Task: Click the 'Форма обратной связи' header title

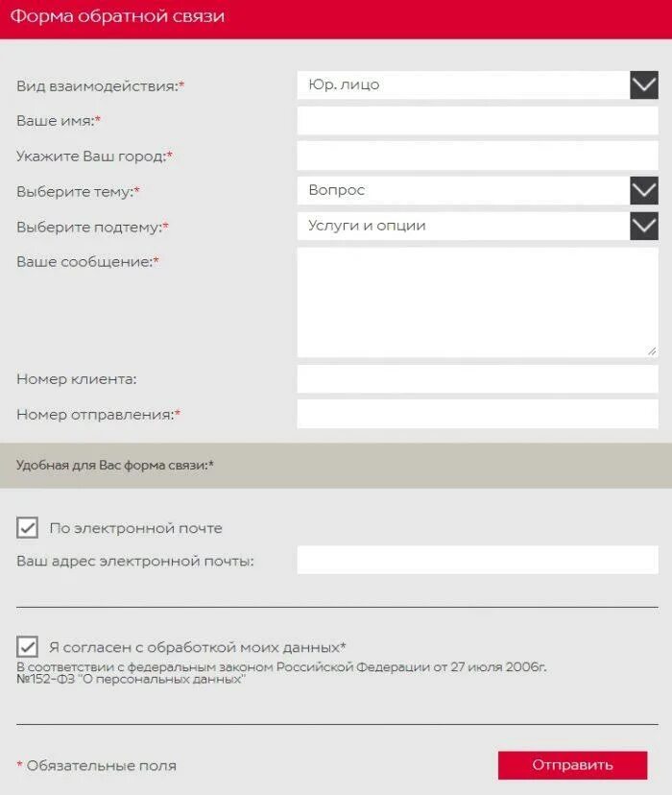Action: pyautogui.click(x=117, y=16)
